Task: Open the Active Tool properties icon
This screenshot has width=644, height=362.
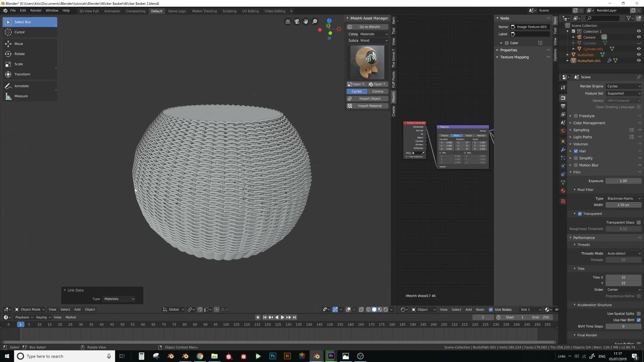Action: tap(563, 87)
